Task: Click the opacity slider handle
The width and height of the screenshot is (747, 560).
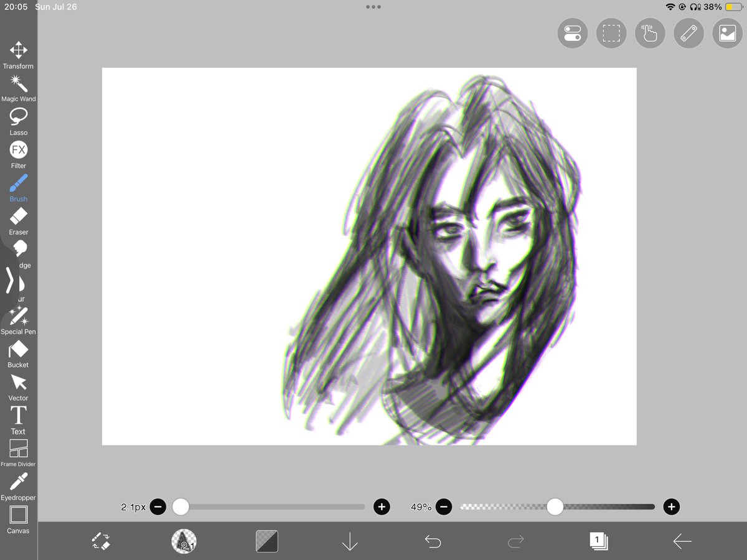Action: tap(555, 507)
